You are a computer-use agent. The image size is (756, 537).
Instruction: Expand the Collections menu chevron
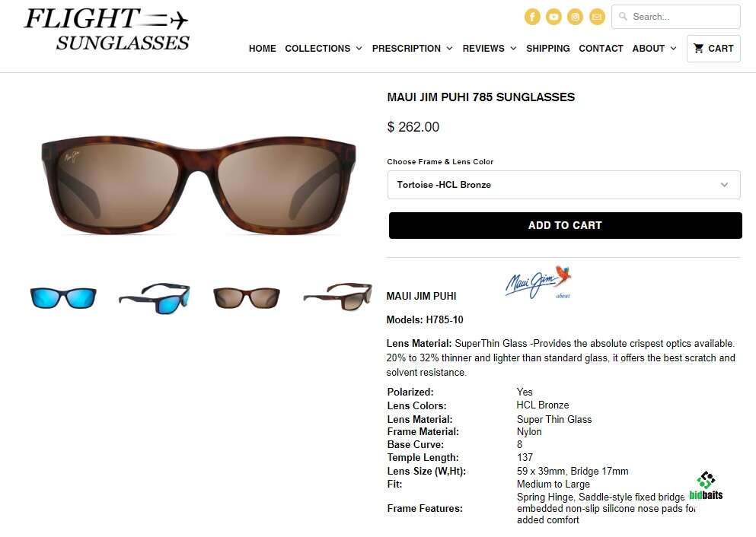pyautogui.click(x=359, y=49)
